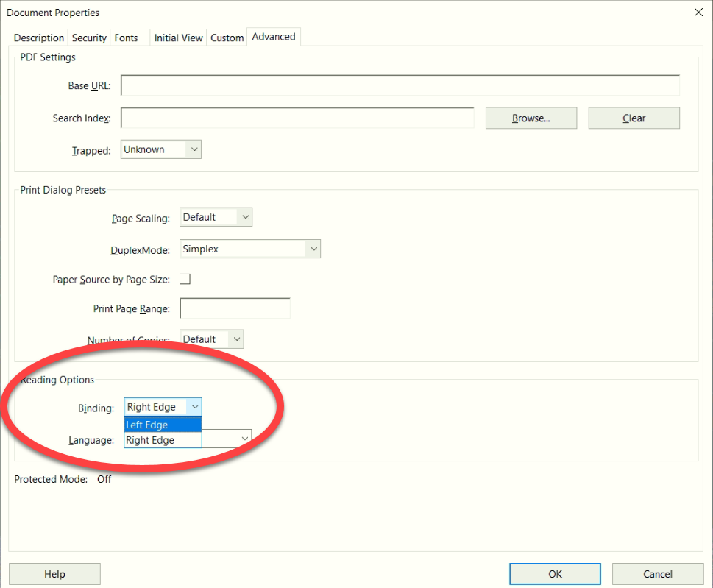
Task: Close the Document Properties dialog
Action: click(698, 12)
